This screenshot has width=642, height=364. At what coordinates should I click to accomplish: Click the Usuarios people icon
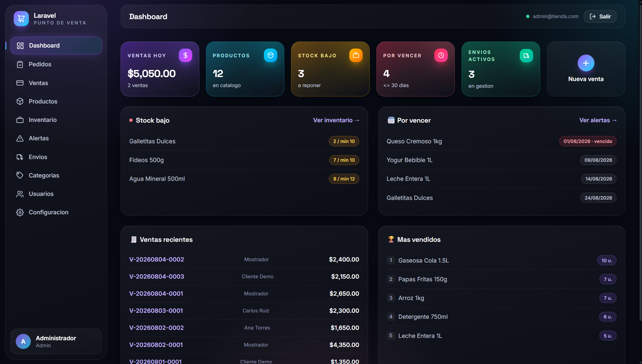(x=20, y=194)
